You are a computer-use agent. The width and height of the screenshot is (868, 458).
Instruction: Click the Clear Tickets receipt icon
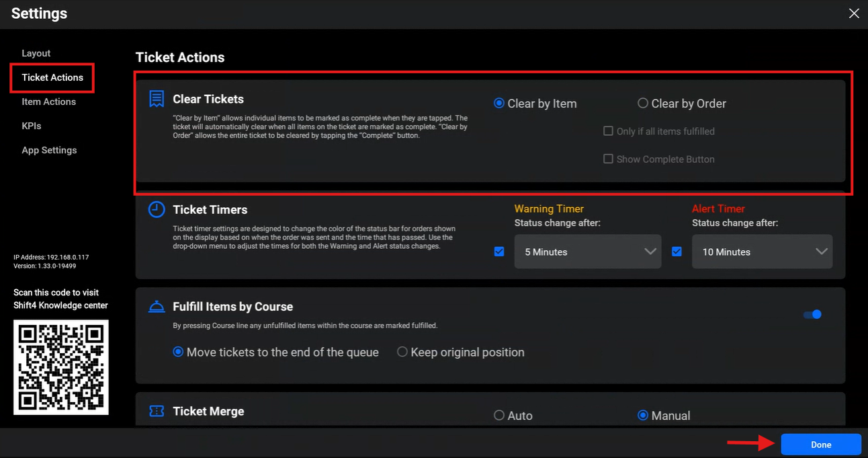157,99
